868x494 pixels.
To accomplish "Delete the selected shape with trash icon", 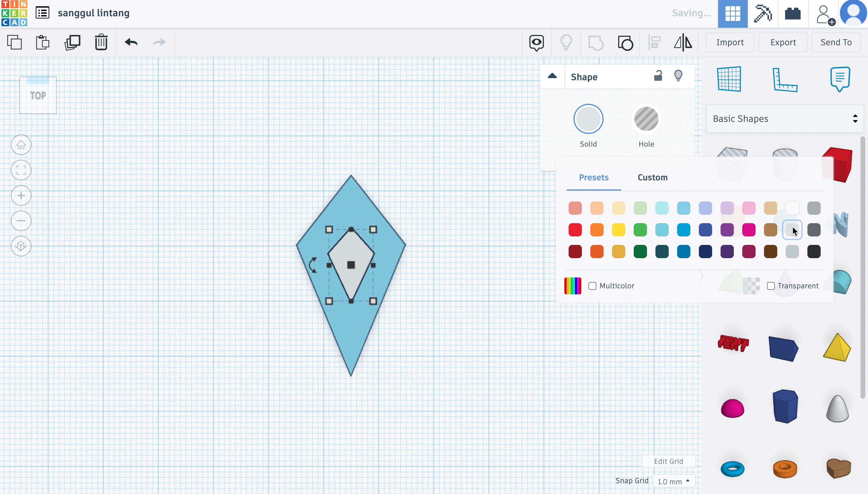I will 101,42.
